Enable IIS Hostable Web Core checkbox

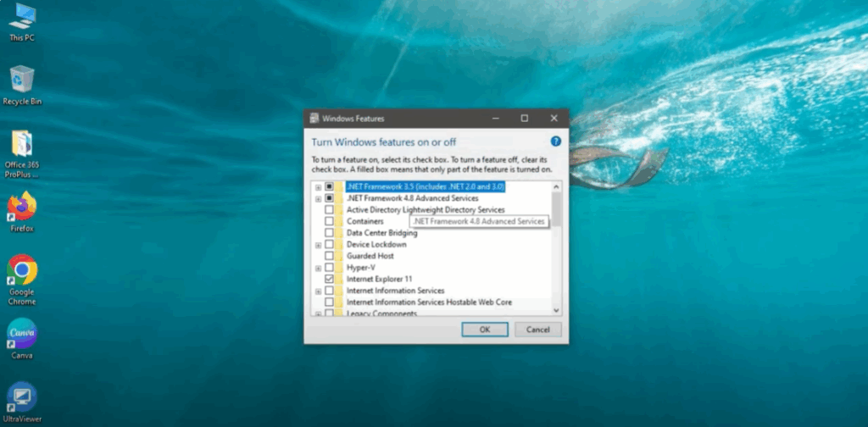pos(329,302)
